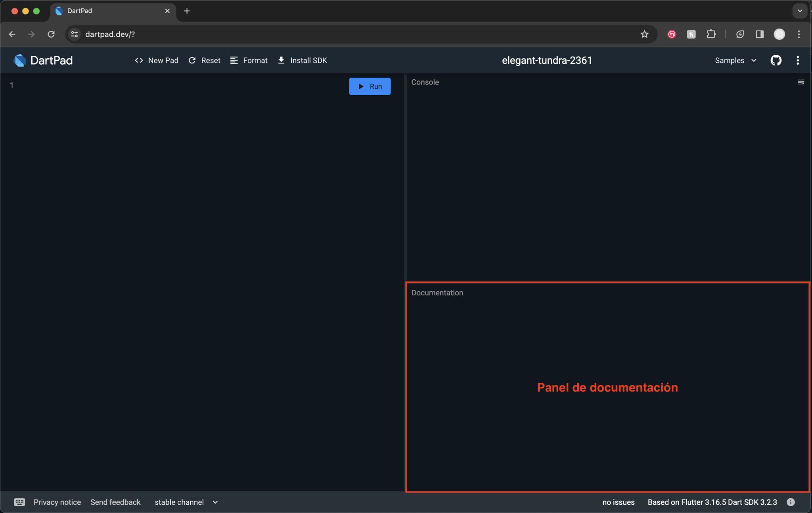Open browser extensions puzzle icon
This screenshot has width=812, height=513.
[x=711, y=34]
